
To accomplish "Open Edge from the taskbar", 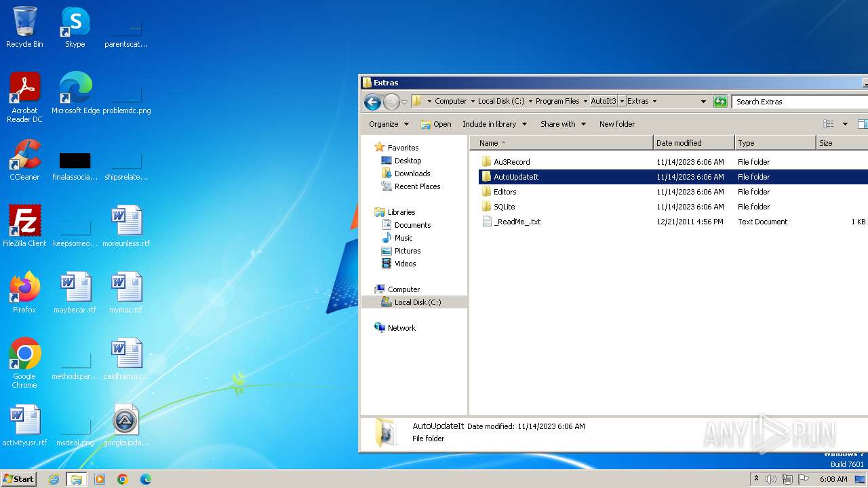I will pyautogui.click(x=146, y=479).
